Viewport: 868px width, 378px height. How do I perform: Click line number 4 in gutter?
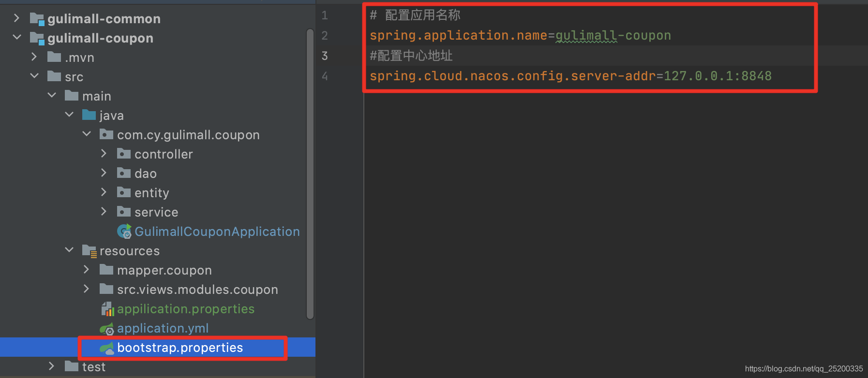pyautogui.click(x=325, y=76)
